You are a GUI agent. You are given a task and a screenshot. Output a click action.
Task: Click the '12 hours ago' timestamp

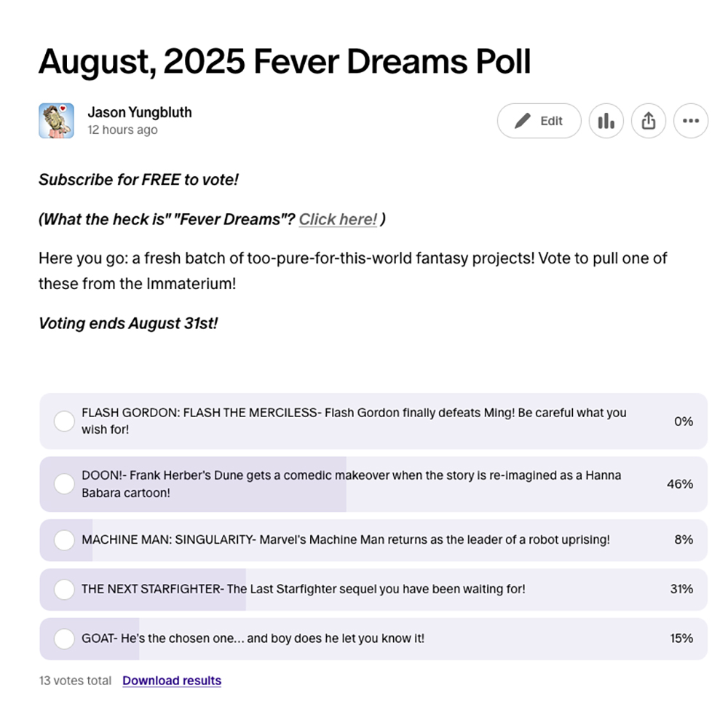122,130
